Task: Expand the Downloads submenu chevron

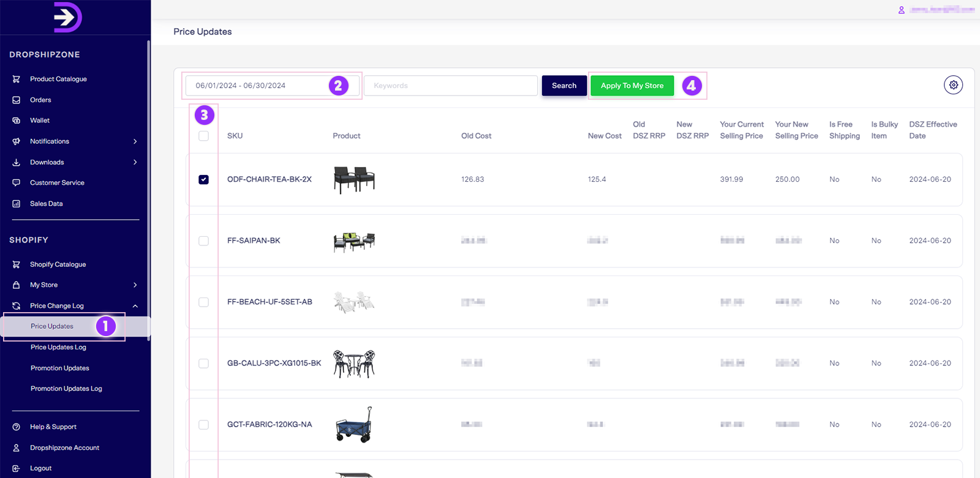Action: [x=135, y=162]
